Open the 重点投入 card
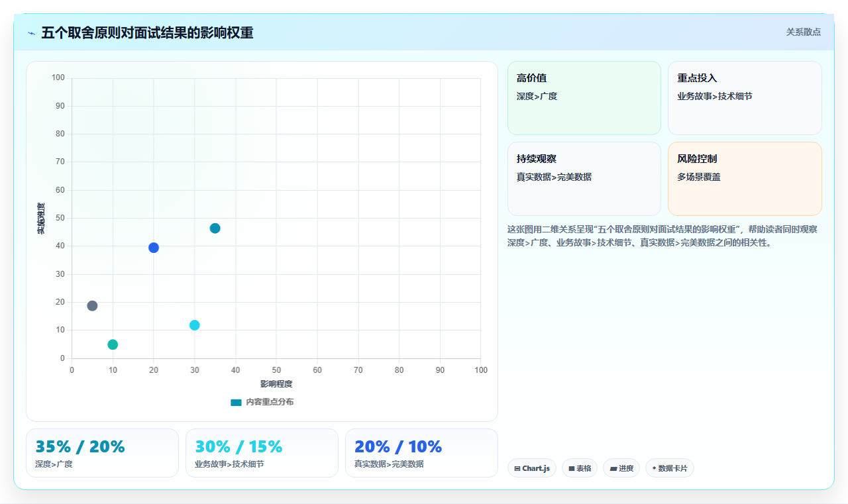The width and height of the screenshot is (848, 504). pos(745,98)
